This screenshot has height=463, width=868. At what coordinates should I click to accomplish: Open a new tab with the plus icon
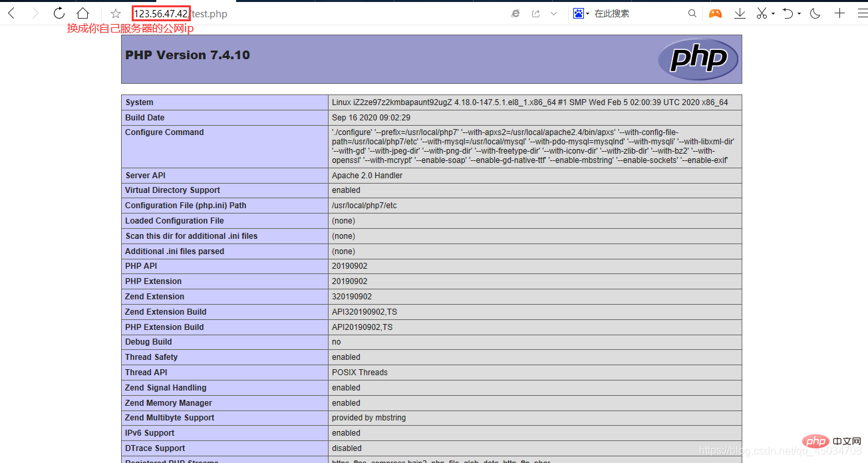pos(840,13)
